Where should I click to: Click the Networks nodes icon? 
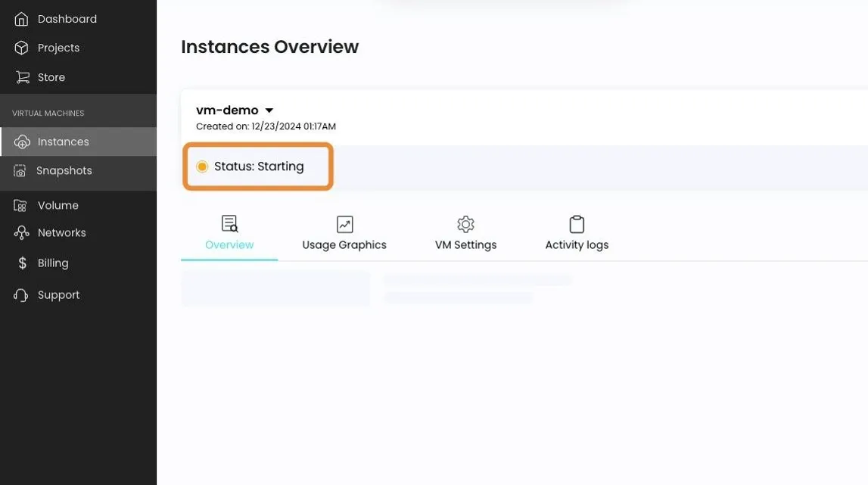22,233
